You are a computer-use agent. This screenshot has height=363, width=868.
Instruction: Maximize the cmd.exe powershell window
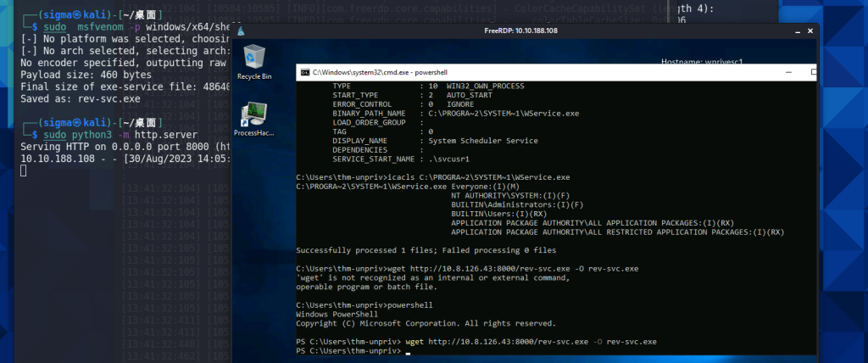[813, 72]
